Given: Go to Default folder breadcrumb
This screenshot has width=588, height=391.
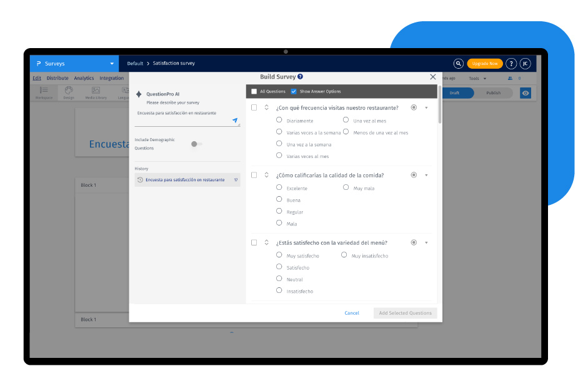Looking at the screenshot, I should (x=135, y=63).
